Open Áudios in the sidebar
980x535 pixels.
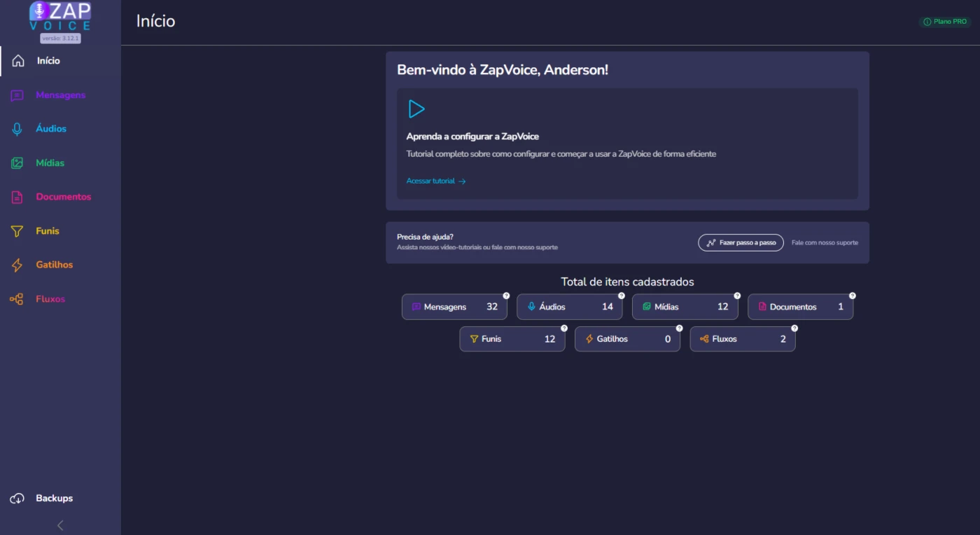(x=60, y=129)
